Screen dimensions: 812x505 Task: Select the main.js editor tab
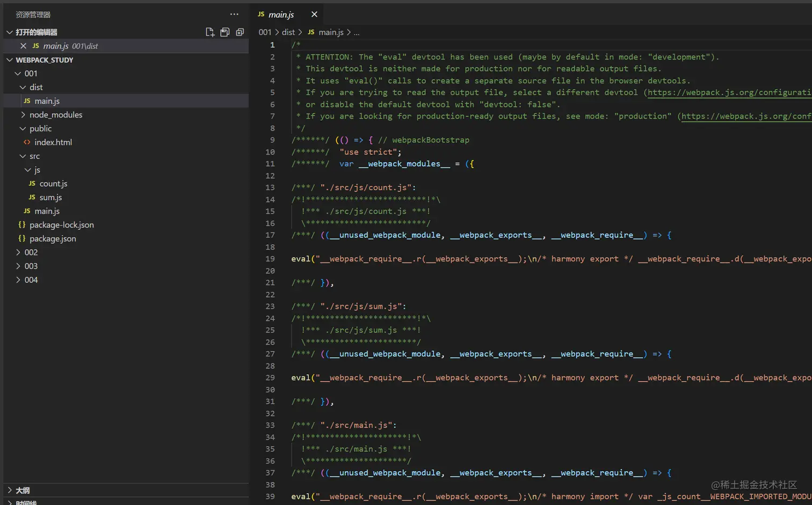(281, 14)
